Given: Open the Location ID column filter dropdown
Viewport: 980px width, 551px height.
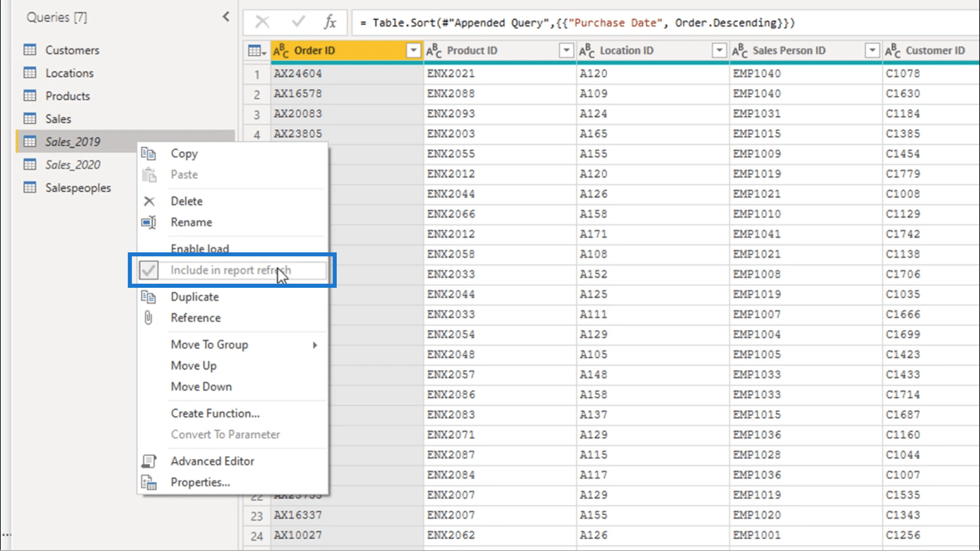Looking at the screenshot, I should [x=719, y=50].
